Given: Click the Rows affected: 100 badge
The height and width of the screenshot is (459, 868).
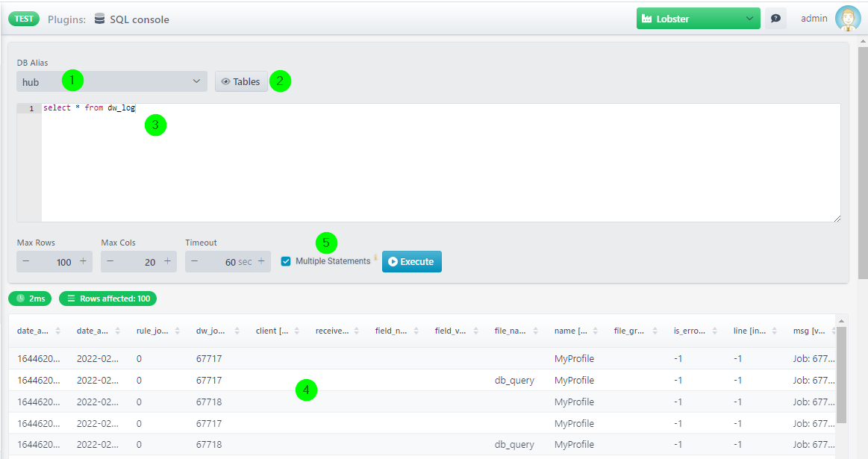Looking at the screenshot, I should coord(108,299).
